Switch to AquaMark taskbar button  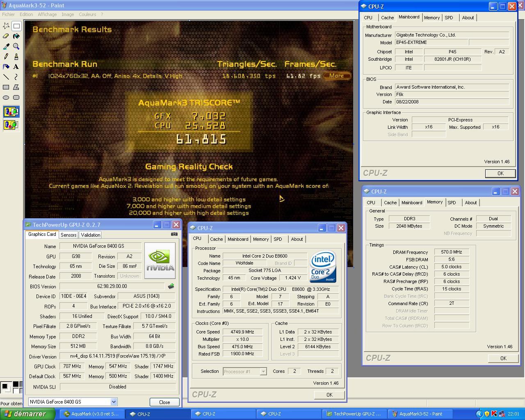pyautogui.click(x=92, y=414)
